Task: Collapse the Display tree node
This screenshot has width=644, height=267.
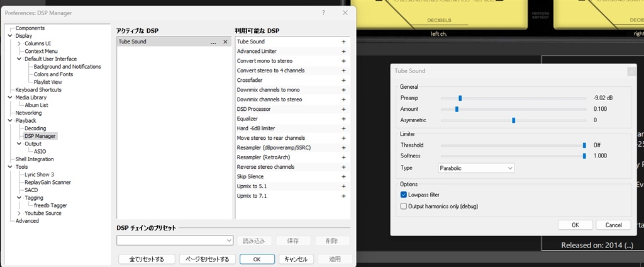Action: point(10,36)
